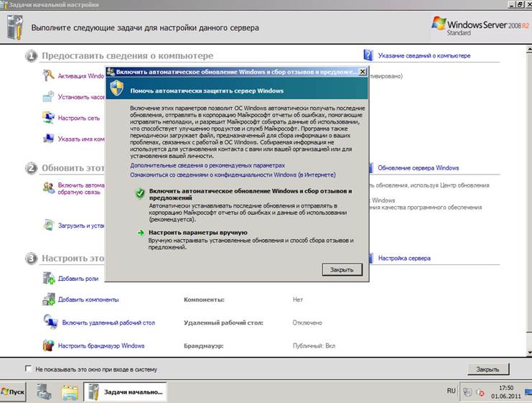This screenshot has height=403, width=532.
Task: Select 'Задачи начально...' taskbar button
Action: coord(126,392)
